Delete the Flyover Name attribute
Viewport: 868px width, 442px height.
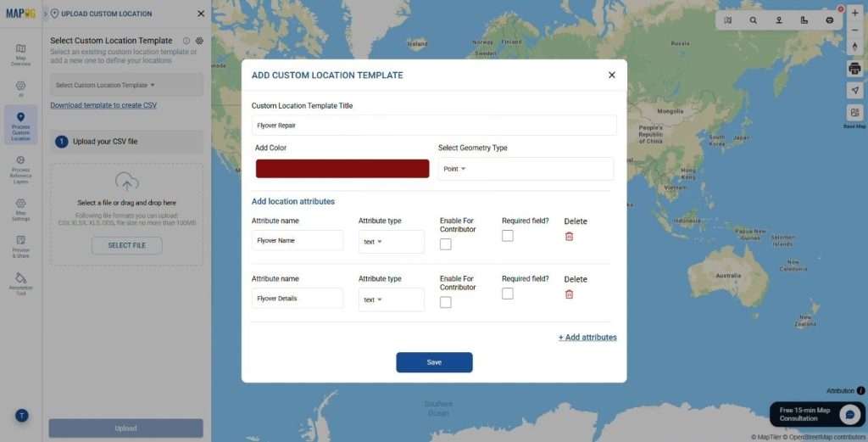click(x=569, y=237)
